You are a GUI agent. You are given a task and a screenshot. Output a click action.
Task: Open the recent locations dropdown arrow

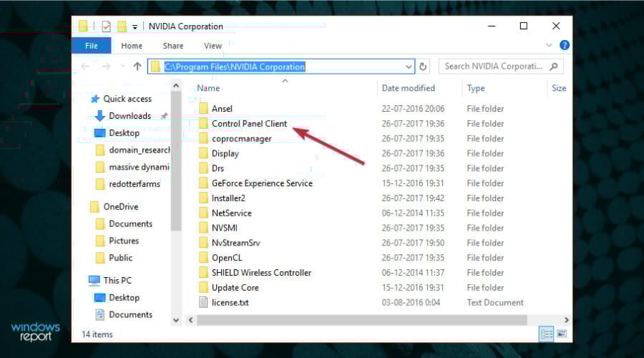tap(122, 66)
